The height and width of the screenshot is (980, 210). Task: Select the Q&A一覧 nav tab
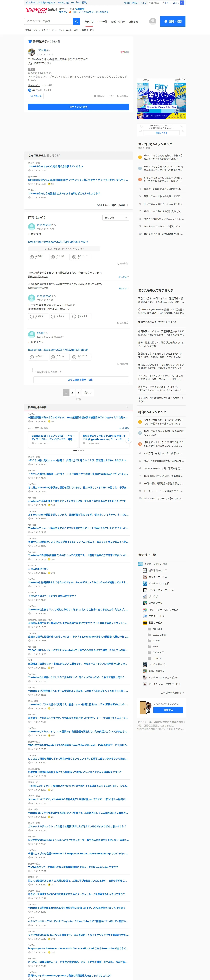[x=102, y=22]
